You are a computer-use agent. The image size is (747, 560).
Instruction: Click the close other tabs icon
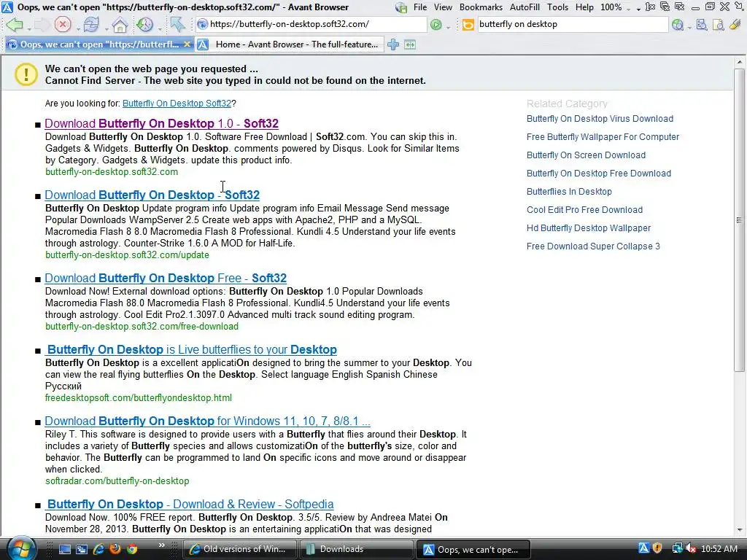pyautogui.click(x=680, y=7)
